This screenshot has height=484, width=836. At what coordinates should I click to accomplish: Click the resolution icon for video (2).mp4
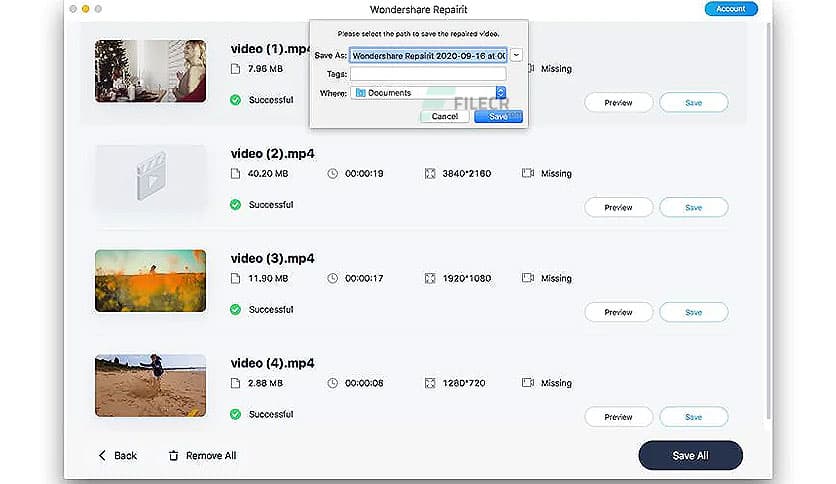point(430,173)
